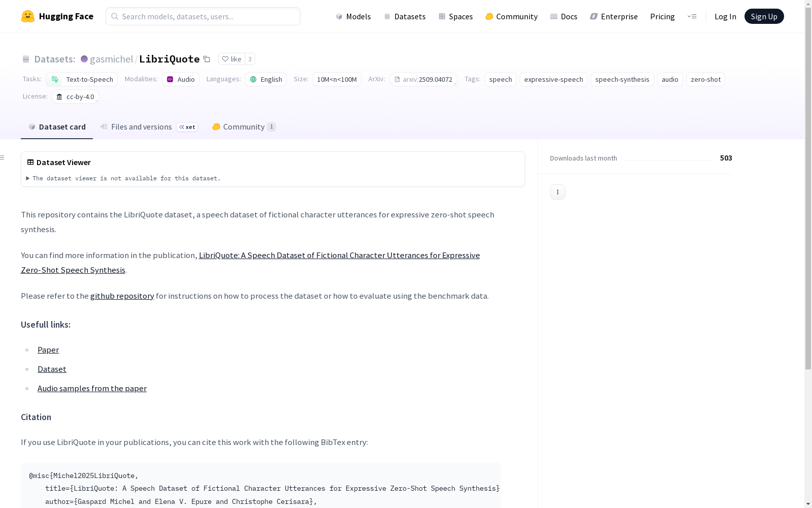Open Docs in the top navigation
The image size is (812, 508).
[564, 16]
